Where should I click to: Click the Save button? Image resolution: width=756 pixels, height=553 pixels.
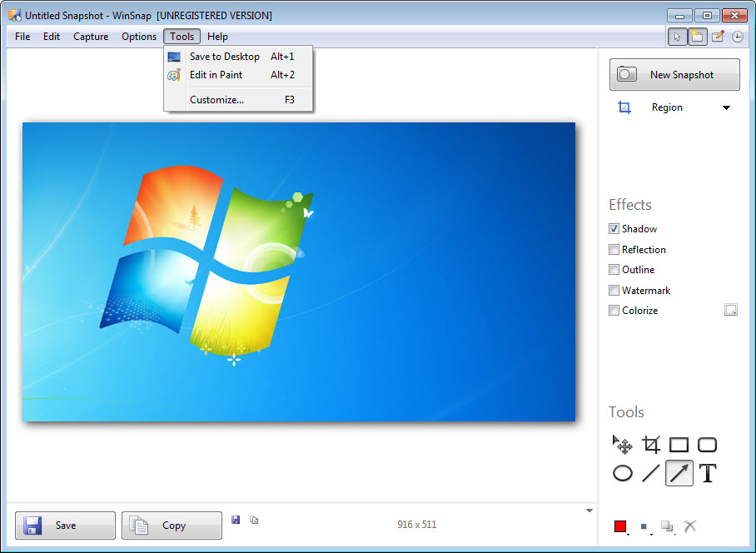click(x=65, y=526)
